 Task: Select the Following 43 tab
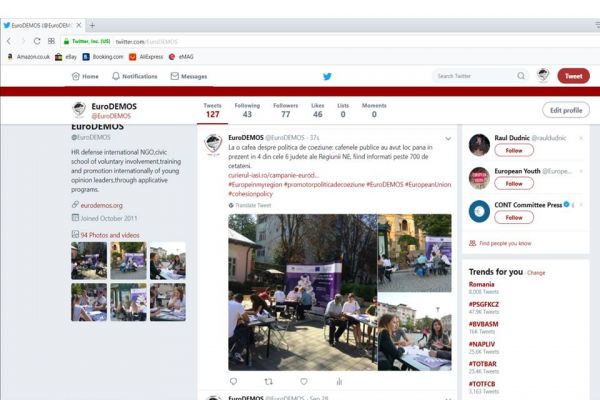pos(247,110)
